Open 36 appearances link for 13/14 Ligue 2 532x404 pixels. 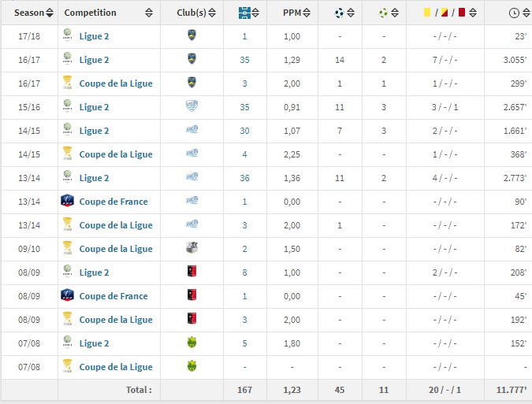(244, 178)
